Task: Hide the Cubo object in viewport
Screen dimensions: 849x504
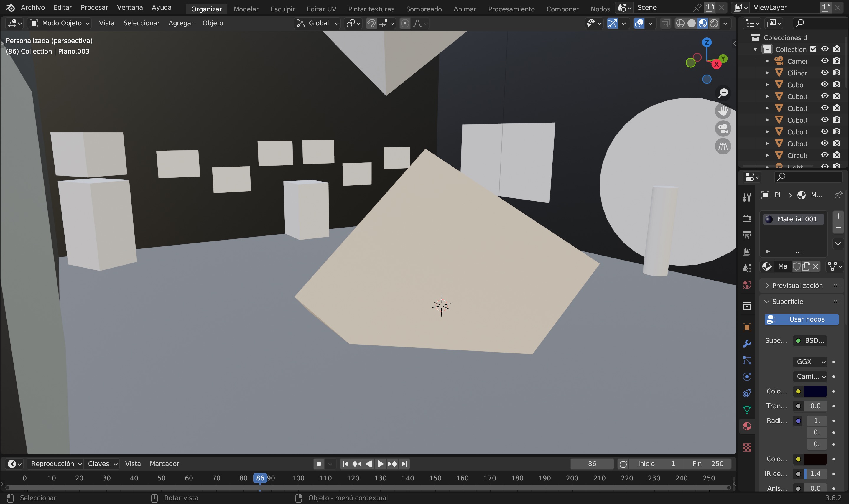Action: click(x=825, y=84)
